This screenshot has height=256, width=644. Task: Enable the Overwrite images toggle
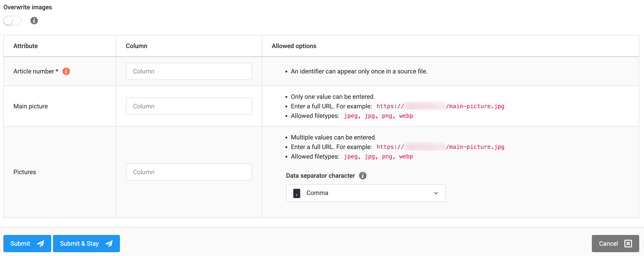point(12,21)
